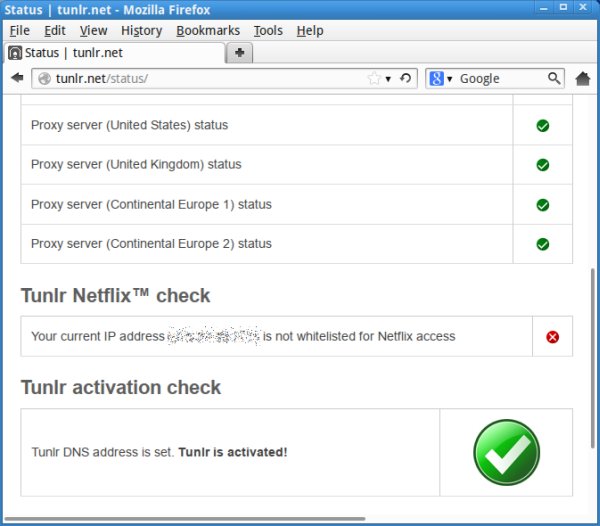600x526 pixels.
Task: Click the blurred IP address
Action: 214,336
